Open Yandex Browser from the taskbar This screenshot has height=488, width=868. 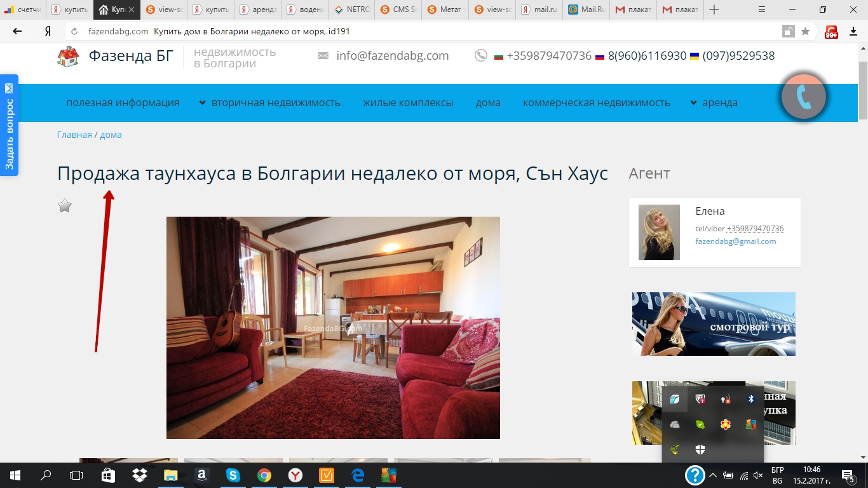pos(295,475)
